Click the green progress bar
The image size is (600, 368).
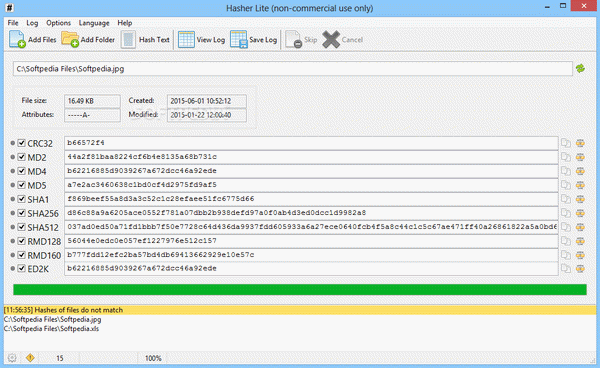coord(300,290)
